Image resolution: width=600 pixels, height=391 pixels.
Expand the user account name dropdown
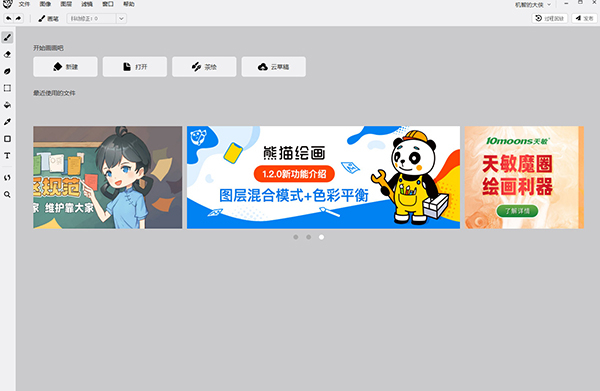pos(533,5)
